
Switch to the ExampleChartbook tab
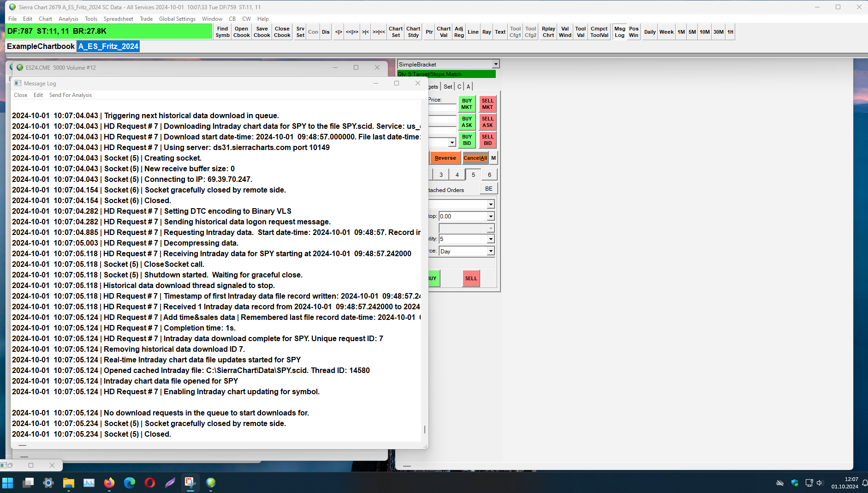(41, 46)
